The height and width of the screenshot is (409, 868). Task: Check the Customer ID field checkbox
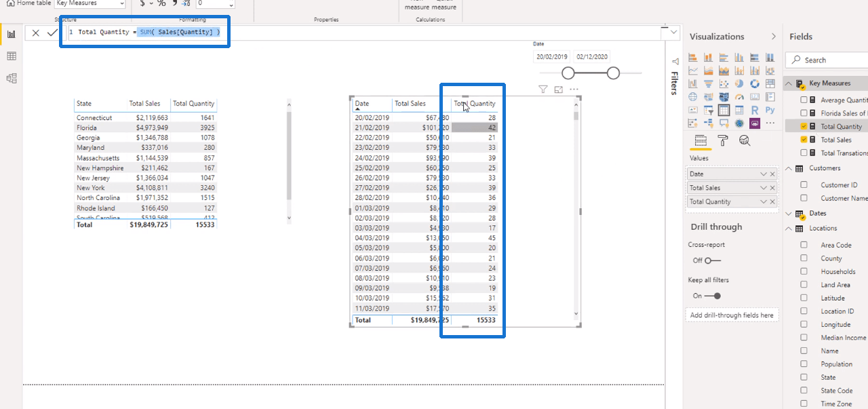pyautogui.click(x=804, y=184)
